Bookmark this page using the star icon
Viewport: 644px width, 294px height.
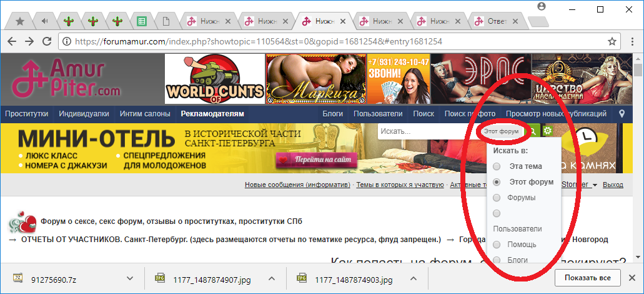tap(612, 41)
